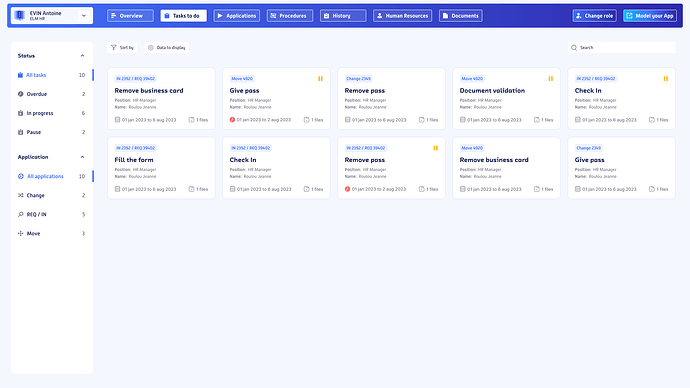Switch to the Human Resources tab

click(403, 16)
